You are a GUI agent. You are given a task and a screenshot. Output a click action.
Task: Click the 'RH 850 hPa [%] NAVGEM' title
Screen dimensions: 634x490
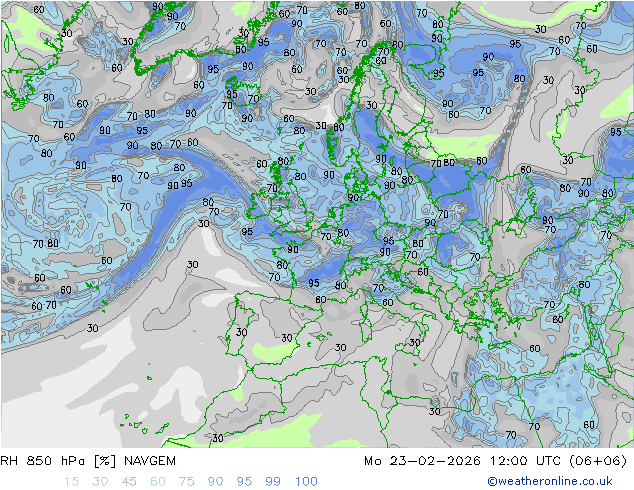88,461
